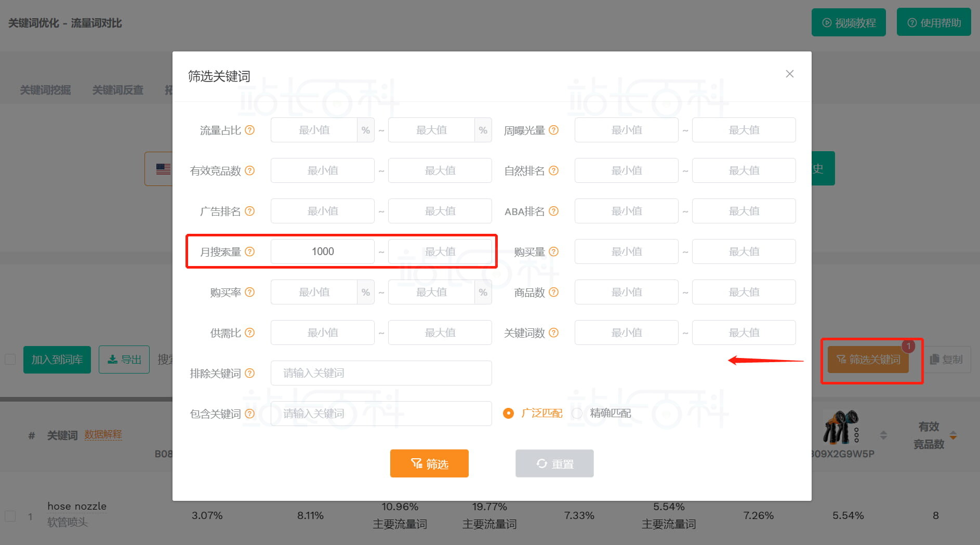Click the 月搜索量 maximum value field
The image size is (980, 545).
click(x=440, y=251)
